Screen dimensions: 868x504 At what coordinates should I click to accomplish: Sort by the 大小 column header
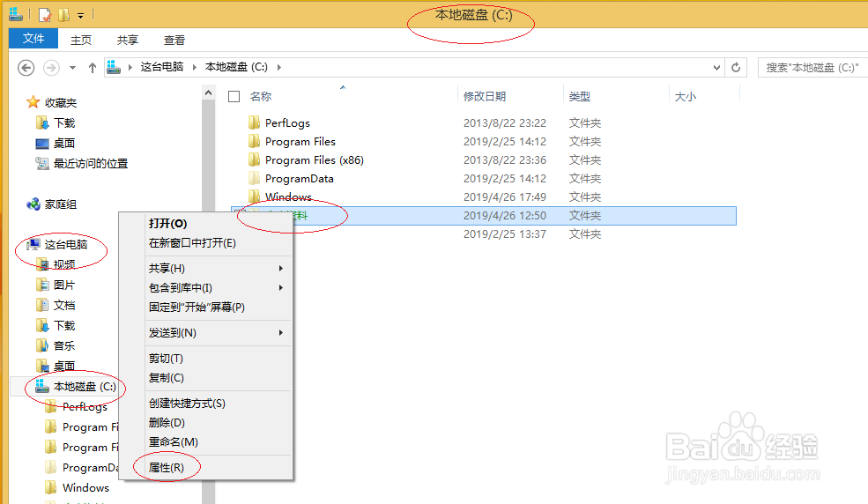[686, 96]
